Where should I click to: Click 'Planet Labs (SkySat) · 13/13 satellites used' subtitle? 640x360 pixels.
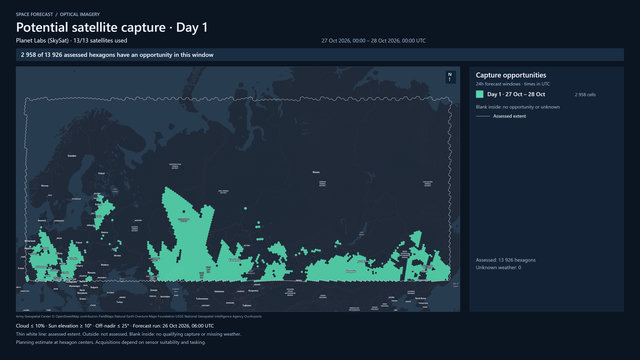tap(71, 41)
